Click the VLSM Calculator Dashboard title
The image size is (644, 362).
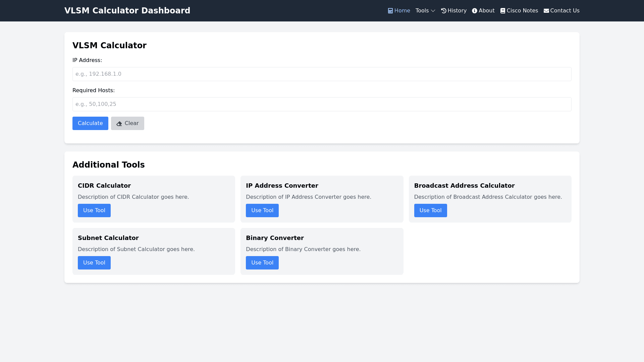[127, 11]
